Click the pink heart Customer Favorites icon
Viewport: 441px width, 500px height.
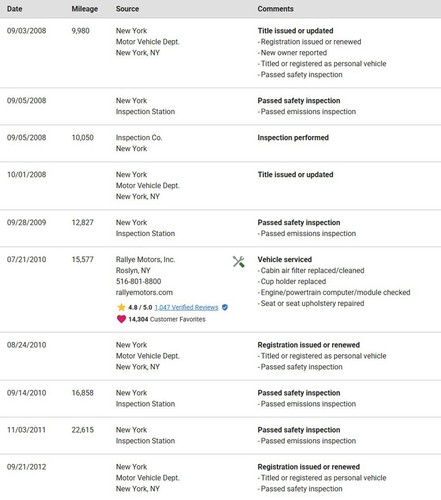pyautogui.click(x=121, y=319)
